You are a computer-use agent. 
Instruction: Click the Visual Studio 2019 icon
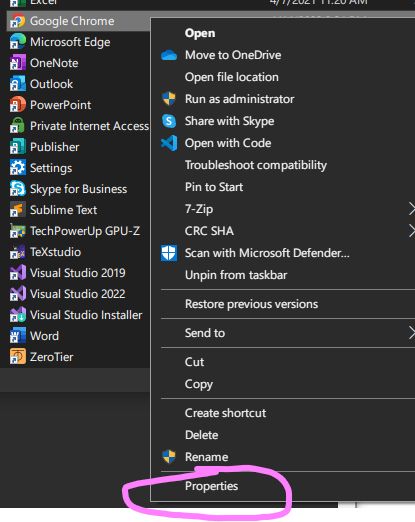coord(18,273)
